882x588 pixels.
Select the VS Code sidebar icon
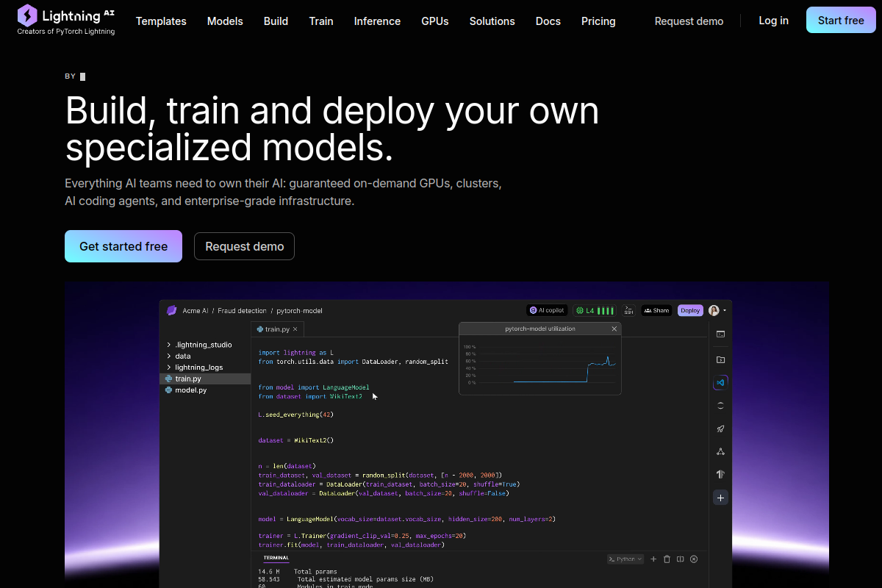click(720, 382)
